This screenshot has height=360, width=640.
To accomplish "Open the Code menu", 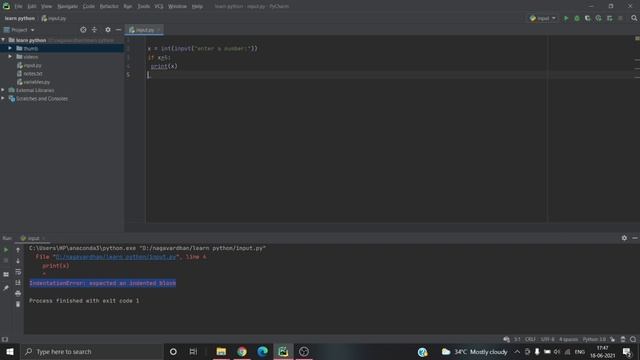I will [89, 7].
